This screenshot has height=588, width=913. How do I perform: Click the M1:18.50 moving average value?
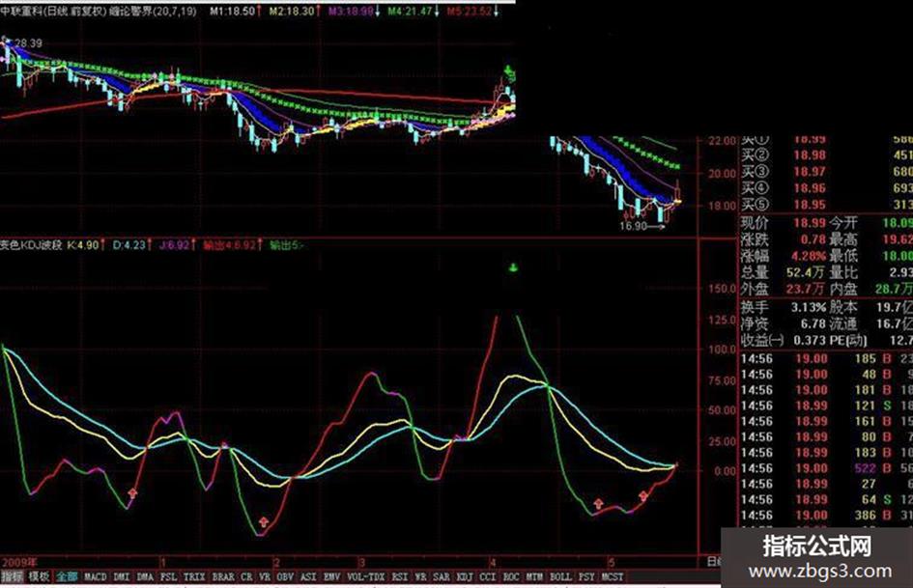click(233, 11)
